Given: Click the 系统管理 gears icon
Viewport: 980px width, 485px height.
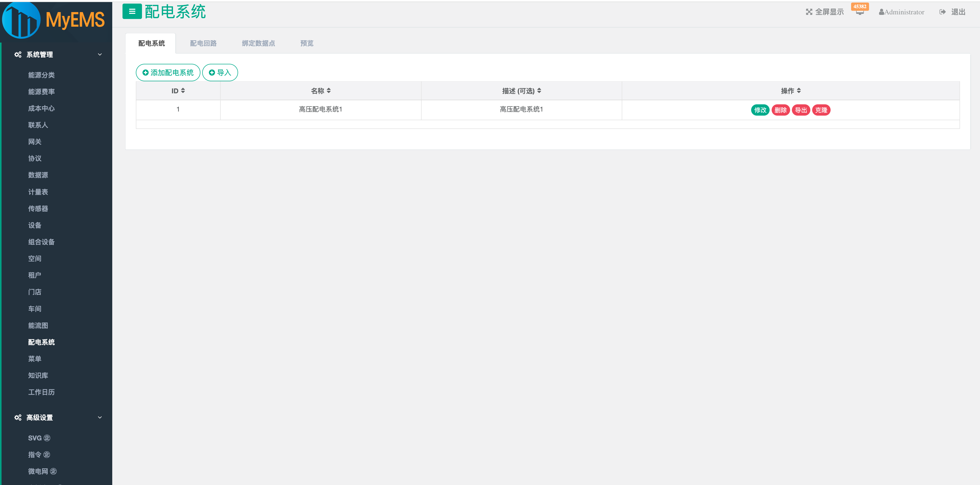Looking at the screenshot, I should pyautogui.click(x=17, y=55).
